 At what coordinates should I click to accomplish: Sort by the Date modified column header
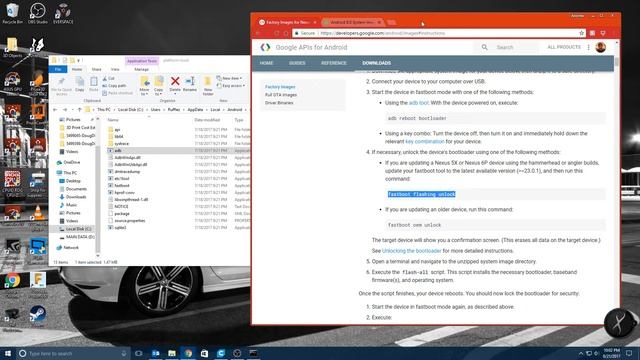pos(207,120)
